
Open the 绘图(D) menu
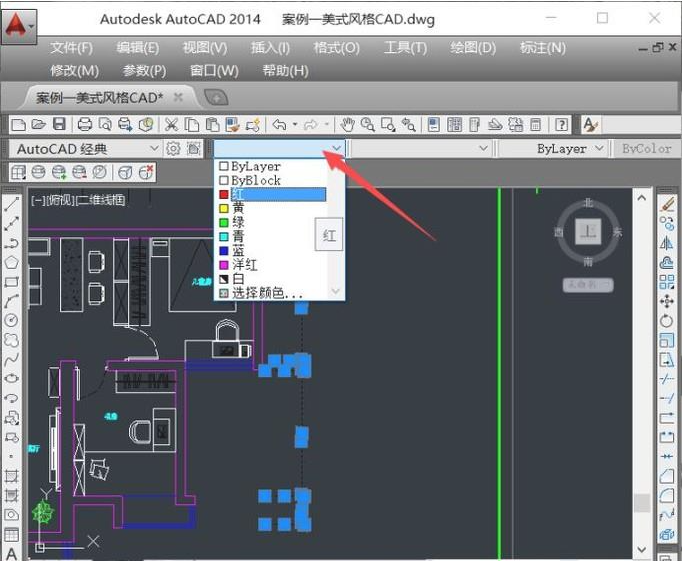473,48
